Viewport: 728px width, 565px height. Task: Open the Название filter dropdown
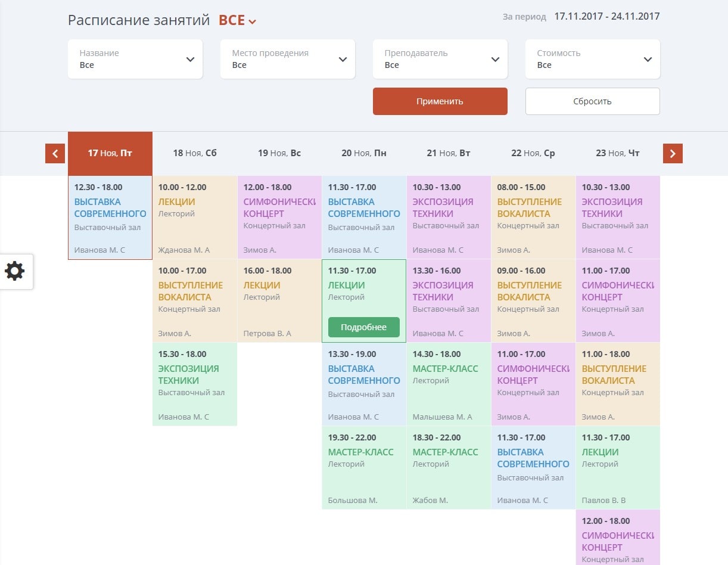point(135,59)
